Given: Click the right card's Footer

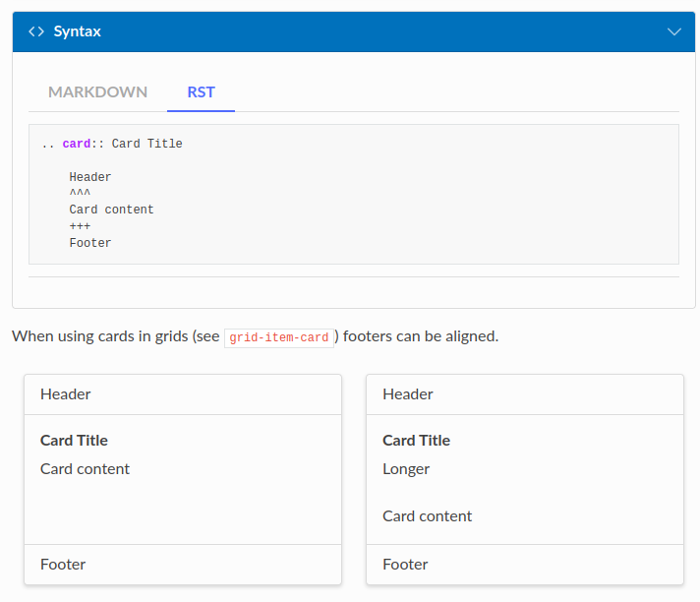Looking at the screenshot, I should (405, 565).
